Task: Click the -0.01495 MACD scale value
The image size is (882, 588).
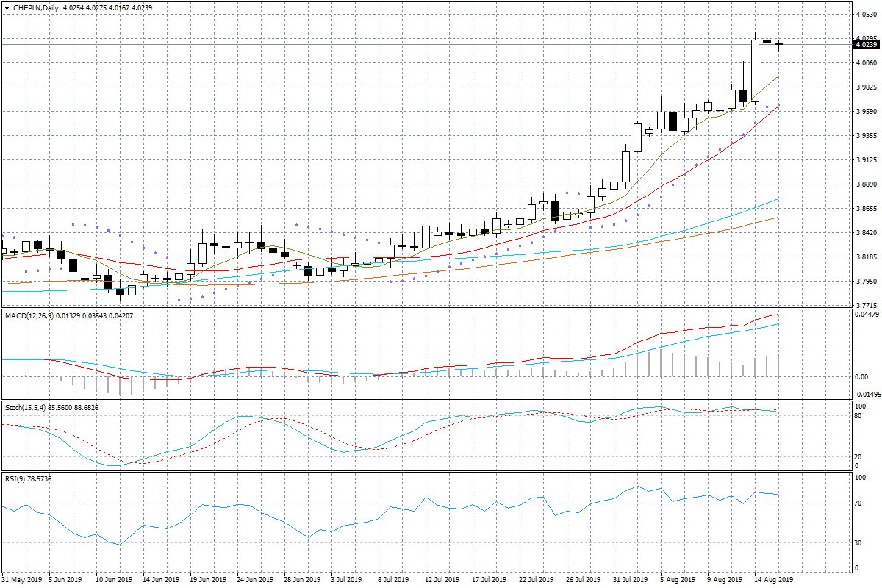Action: point(866,394)
